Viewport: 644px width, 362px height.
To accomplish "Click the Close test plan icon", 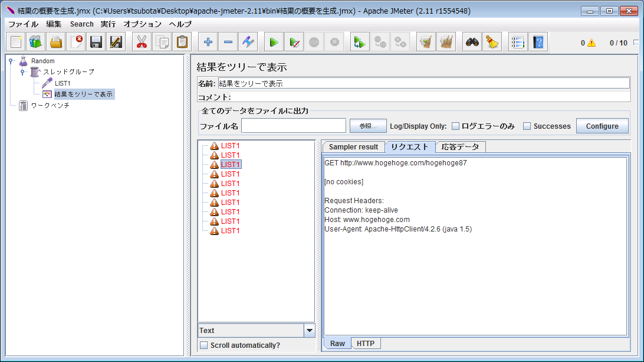I will click(76, 42).
